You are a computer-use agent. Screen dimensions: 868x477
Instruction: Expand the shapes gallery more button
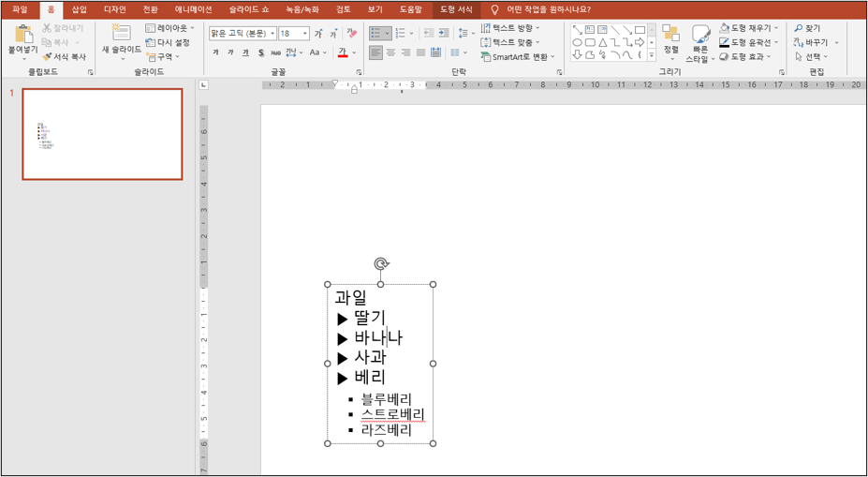click(x=652, y=55)
